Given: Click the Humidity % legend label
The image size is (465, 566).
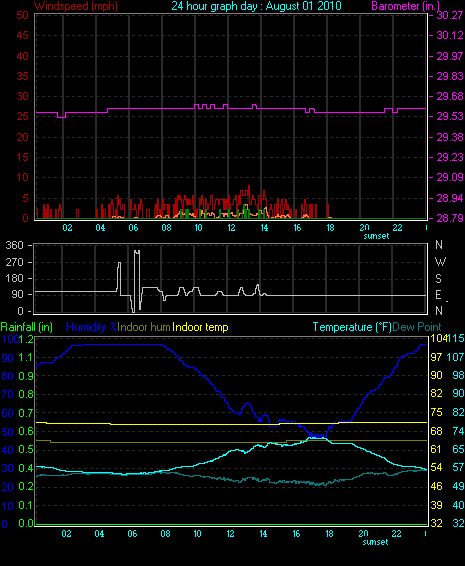Looking at the screenshot, I should 92,327.
